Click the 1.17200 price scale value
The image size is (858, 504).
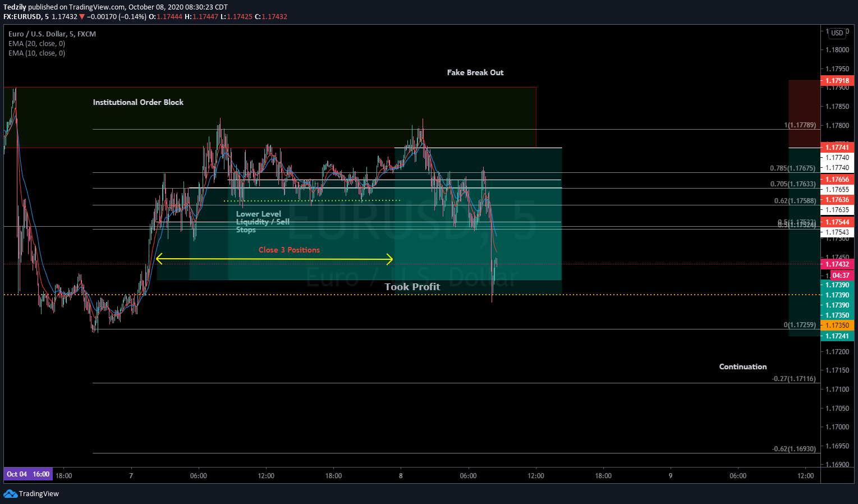click(x=837, y=352)
